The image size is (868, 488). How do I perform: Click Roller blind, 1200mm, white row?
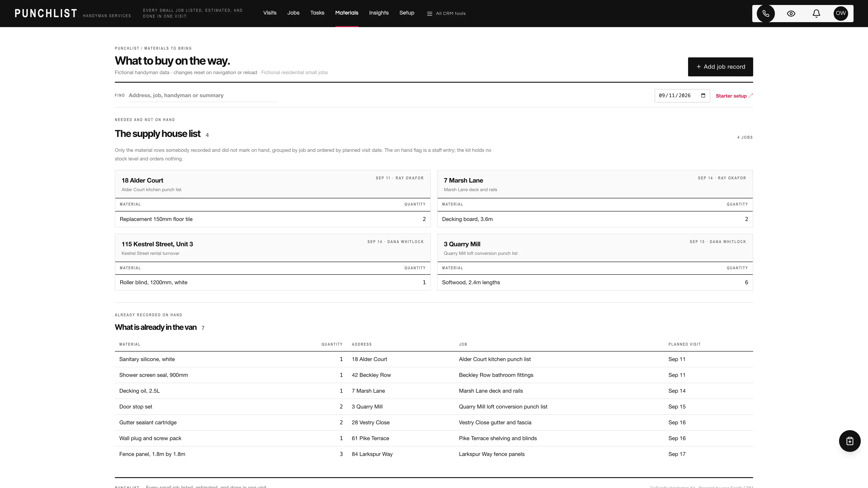[272, 283]
